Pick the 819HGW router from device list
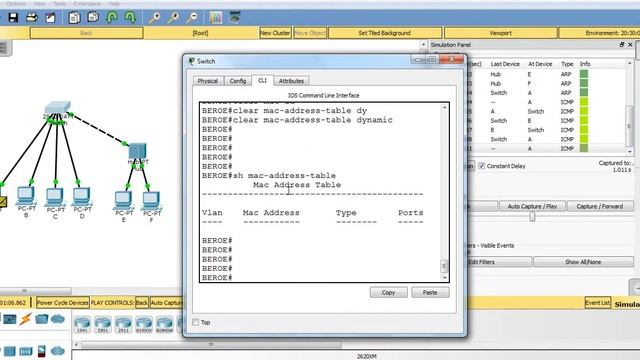 (x=164, y=324)
